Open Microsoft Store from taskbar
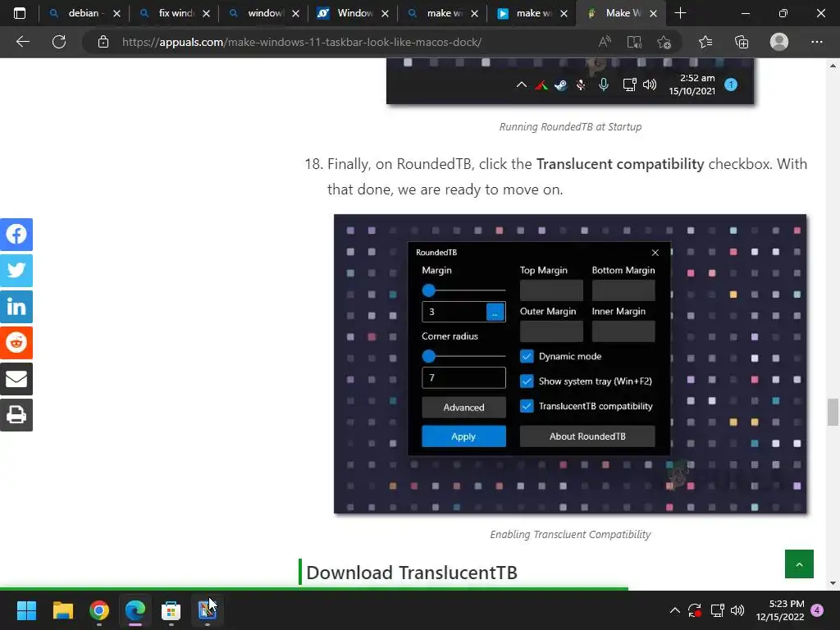The height and width of the screenshot is (630, 840). tap(171, 610)
